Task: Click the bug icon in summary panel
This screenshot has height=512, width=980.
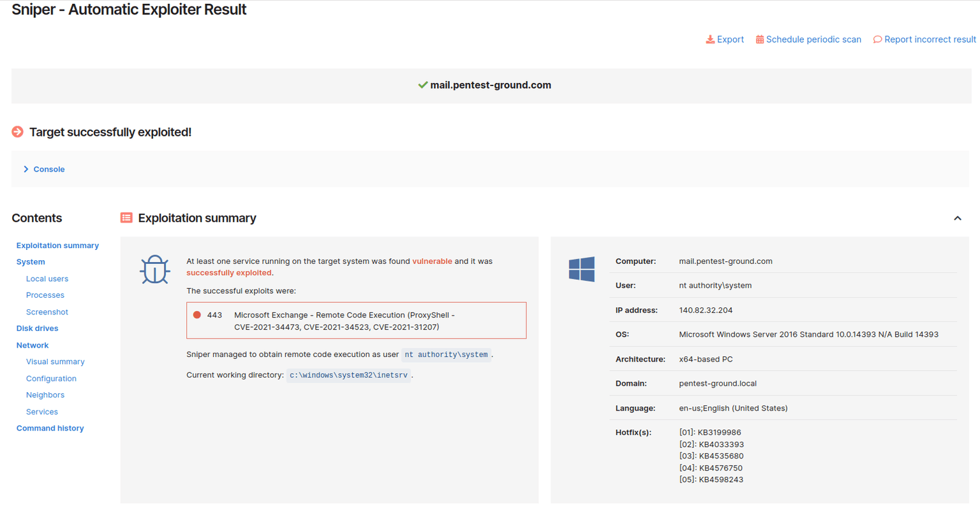Action: pos(154,269)
